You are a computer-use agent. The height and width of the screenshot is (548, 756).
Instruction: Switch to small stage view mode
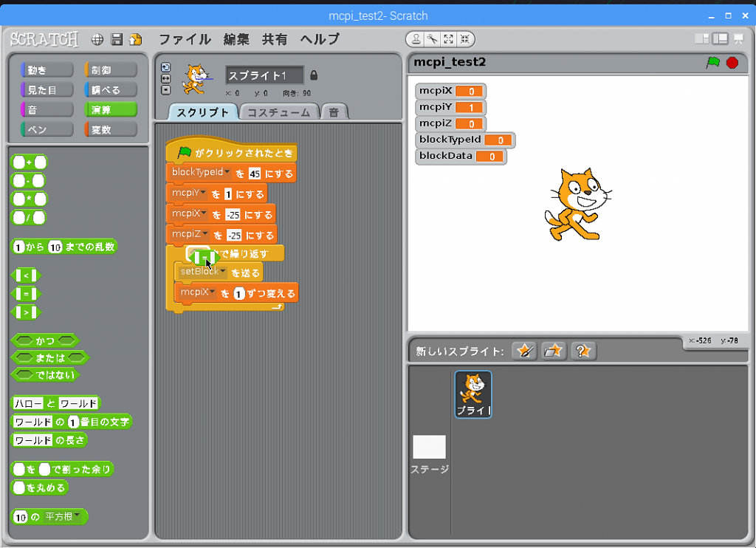702,39
